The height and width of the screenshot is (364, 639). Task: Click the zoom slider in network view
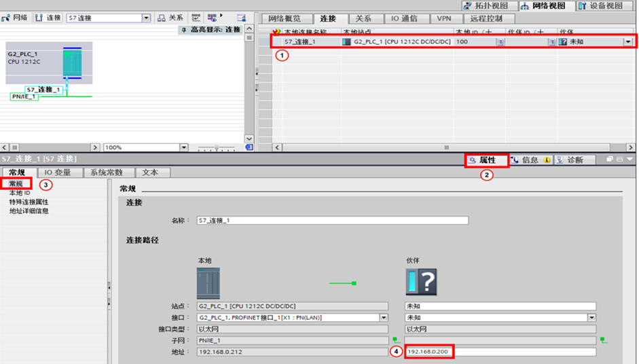click(216, 147)
